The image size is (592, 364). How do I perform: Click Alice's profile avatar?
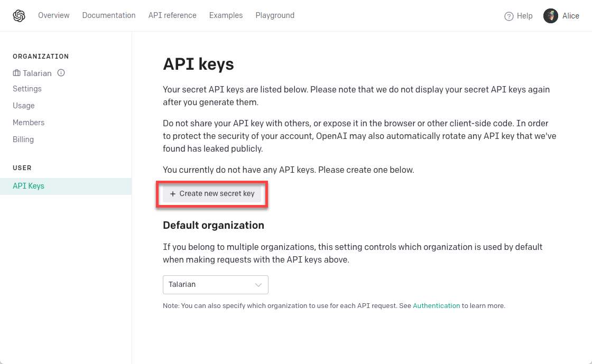550,16
